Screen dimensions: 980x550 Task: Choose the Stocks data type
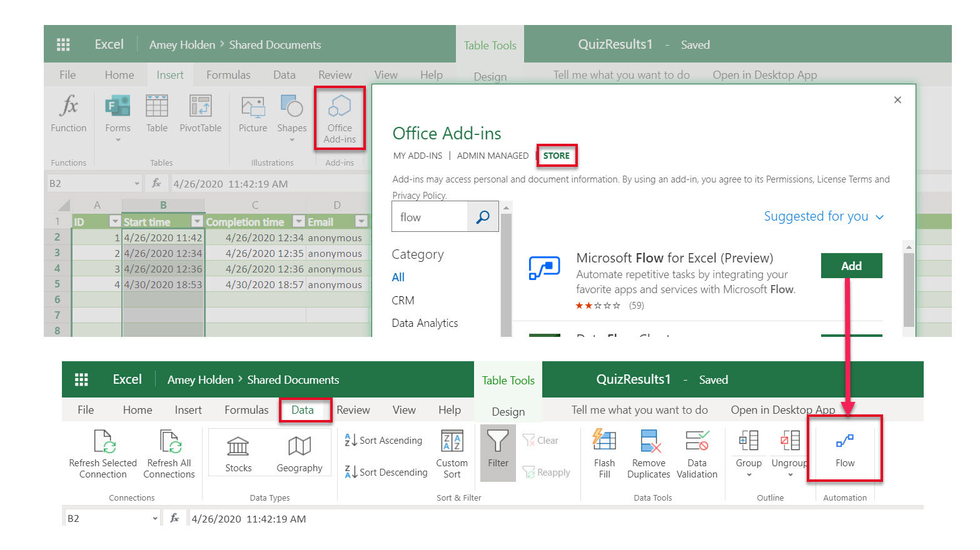238,454
